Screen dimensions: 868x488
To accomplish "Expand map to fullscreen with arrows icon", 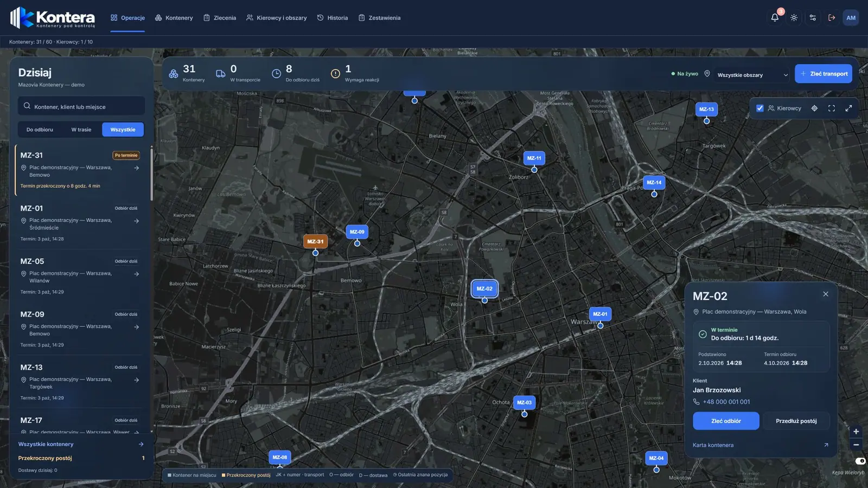I will (x=848, y=108).
